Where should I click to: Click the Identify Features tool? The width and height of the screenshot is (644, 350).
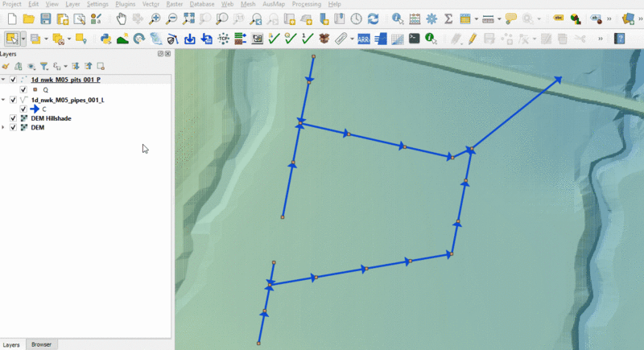397,19
